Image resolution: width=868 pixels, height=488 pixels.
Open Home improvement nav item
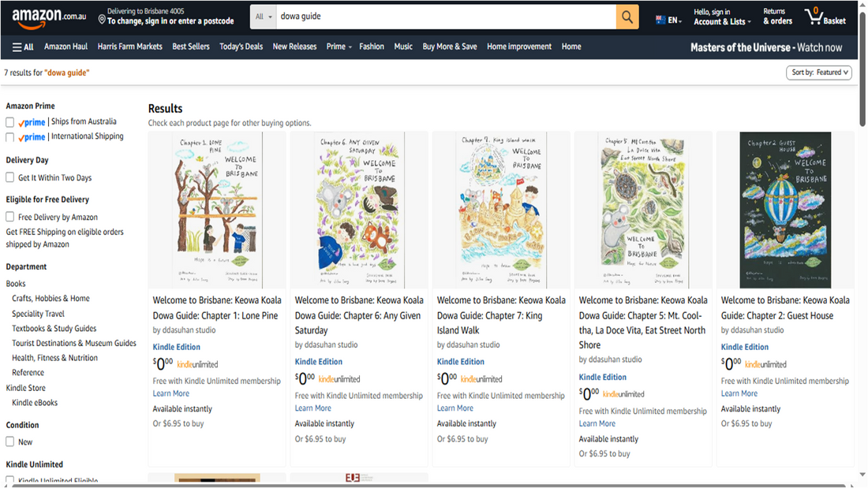[x=519, y=47]
